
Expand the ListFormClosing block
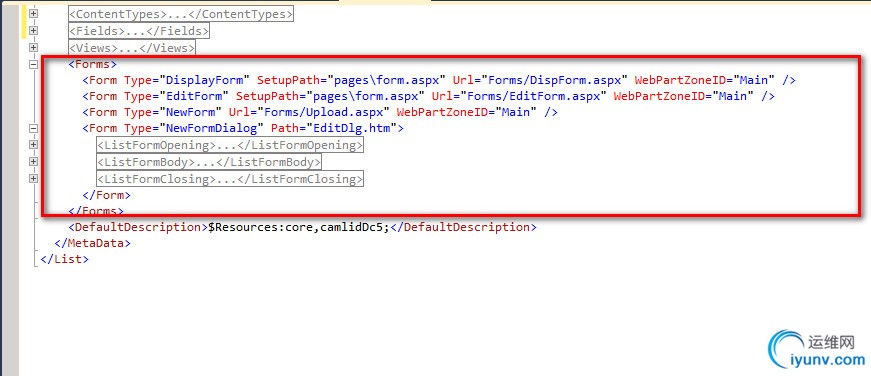[33, 179]
